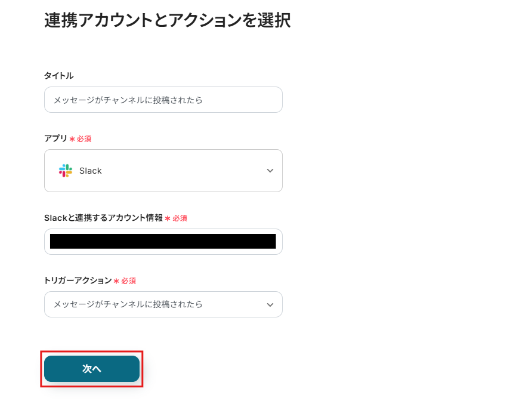The width and height of the screenshot is (532, 401).
Task: Click the red asterisk beside トリガーアクション
Action: coord(116,281)
